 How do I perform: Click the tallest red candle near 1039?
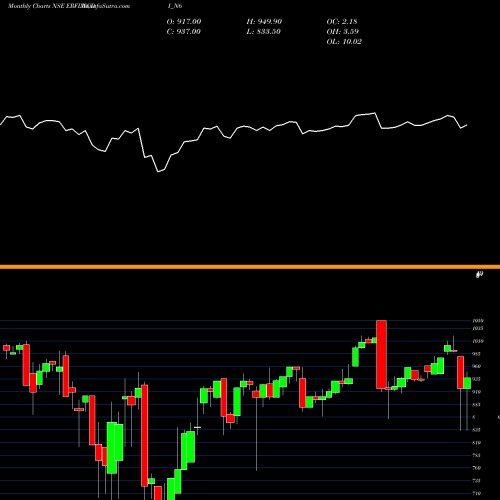[x=381, y=354]
